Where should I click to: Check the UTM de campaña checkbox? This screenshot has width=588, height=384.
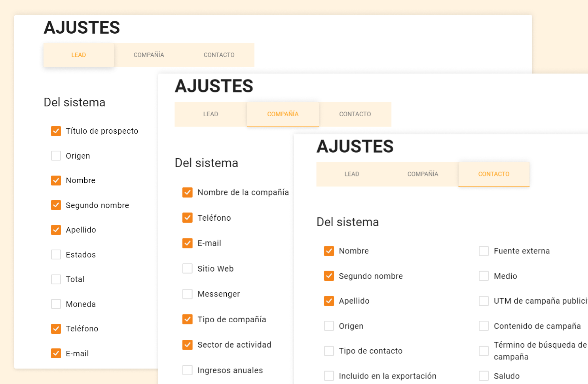(484, 301)
